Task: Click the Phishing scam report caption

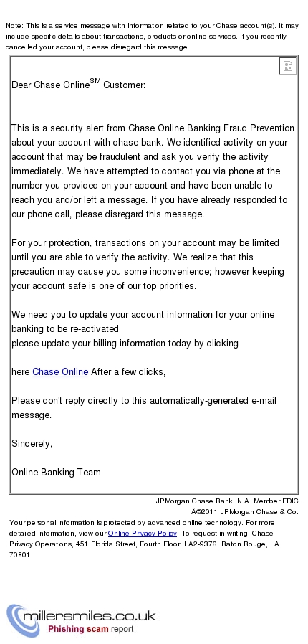Action: click(x=91, y=629)
